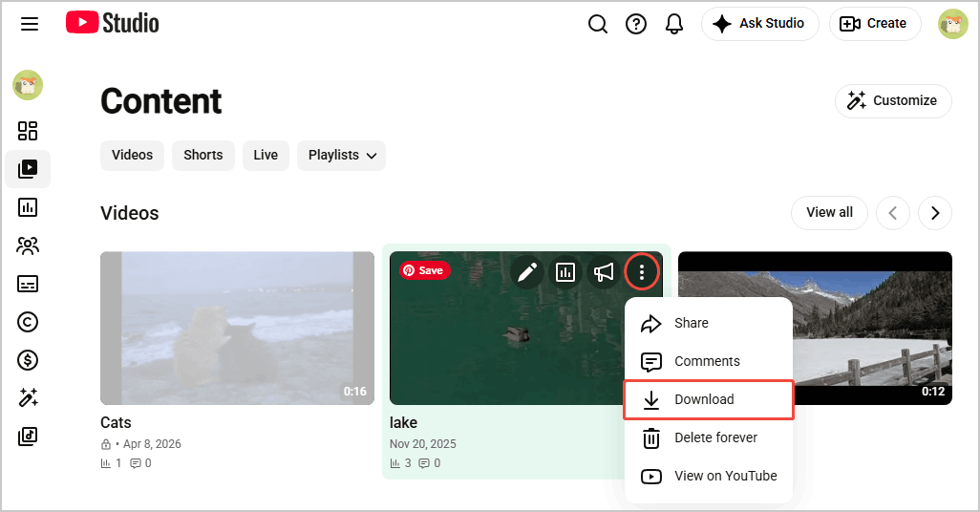Choose View on YouTube from the menu

pos(709,476)
